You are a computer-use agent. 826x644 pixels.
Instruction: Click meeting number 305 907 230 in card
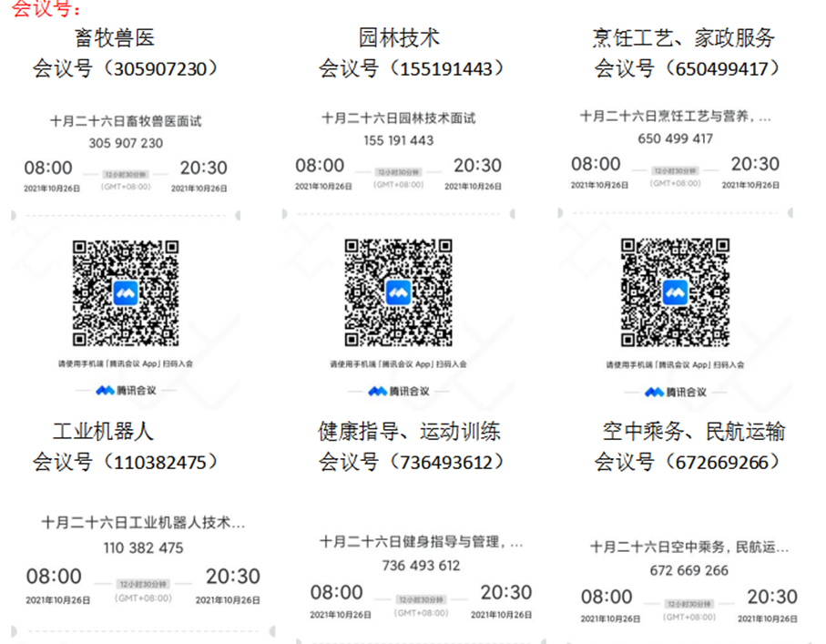click(126, 143)
